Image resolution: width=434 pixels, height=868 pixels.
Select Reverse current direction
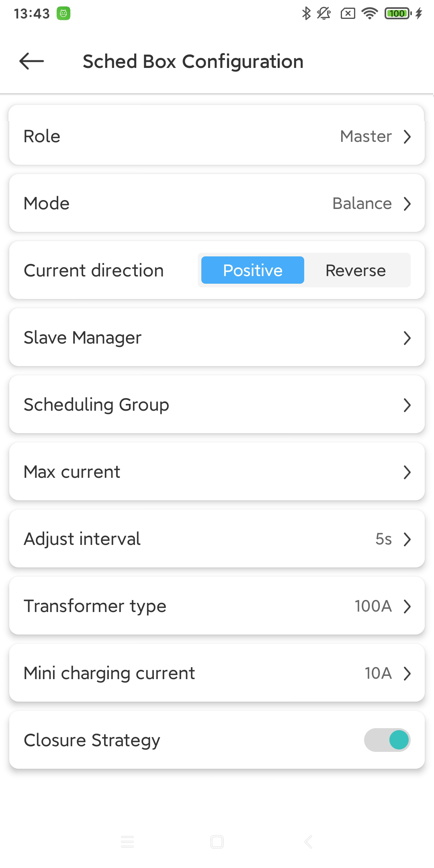[356, 270]
